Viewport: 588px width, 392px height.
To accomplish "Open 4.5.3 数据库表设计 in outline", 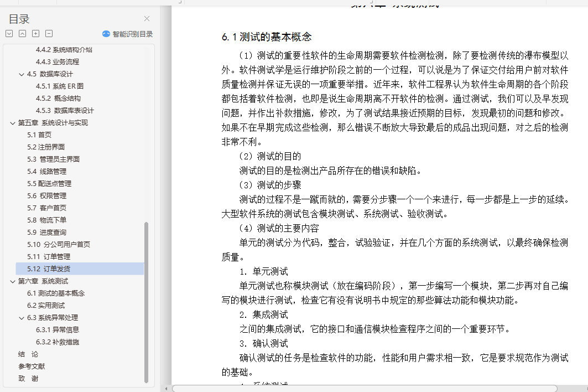I will [x=65, y=110].
